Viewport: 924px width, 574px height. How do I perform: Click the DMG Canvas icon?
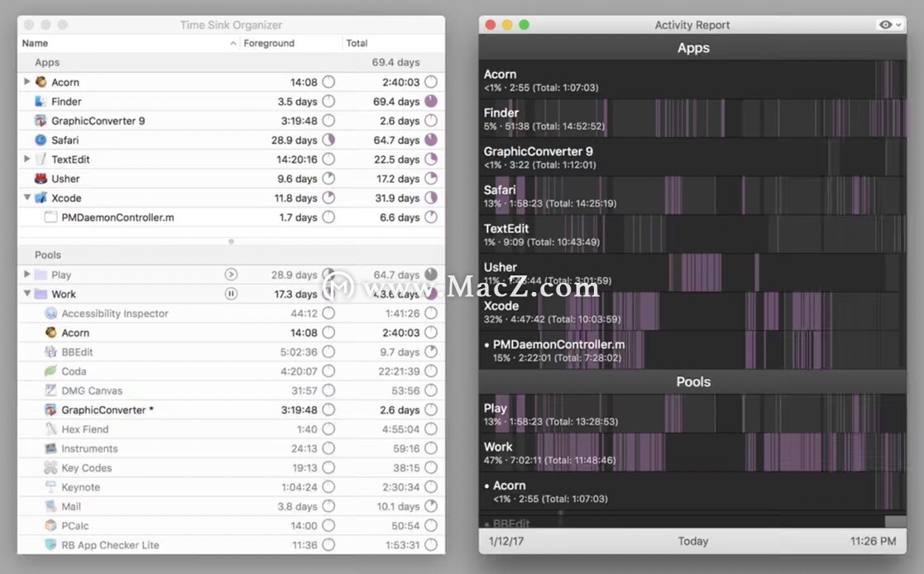pos(50,390)
